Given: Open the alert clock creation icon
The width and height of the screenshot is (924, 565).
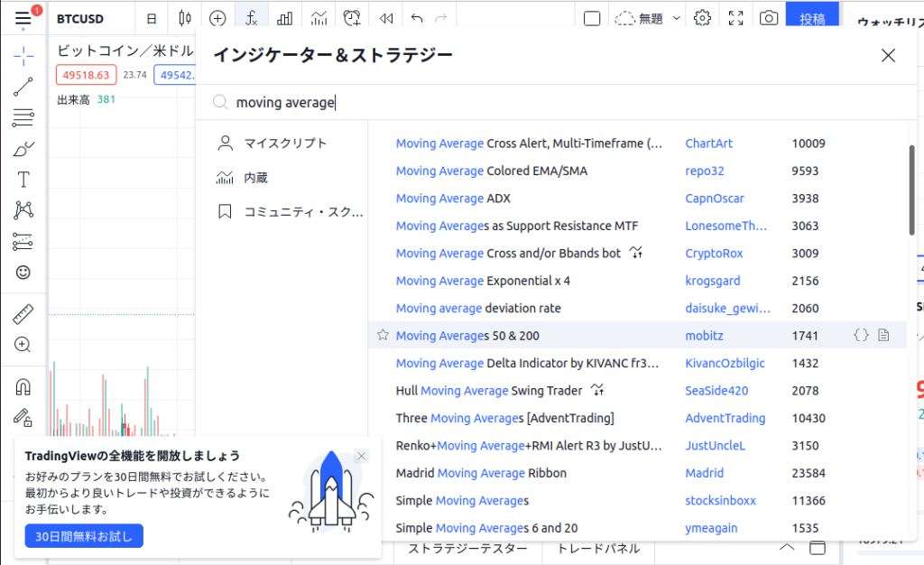Looking at the screenshot, I should click(352, 17).
